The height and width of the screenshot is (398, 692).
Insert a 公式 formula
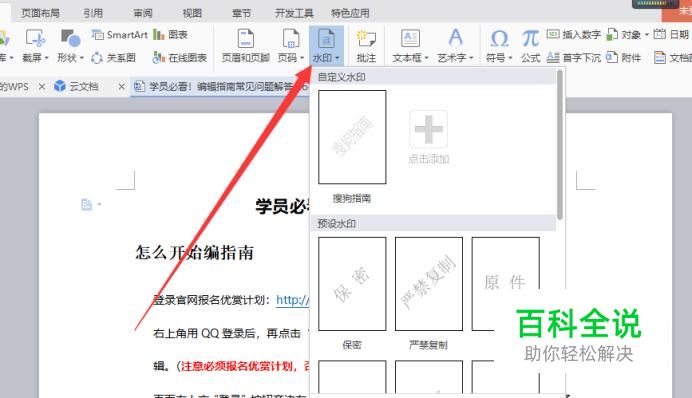(x=530, y=45)
